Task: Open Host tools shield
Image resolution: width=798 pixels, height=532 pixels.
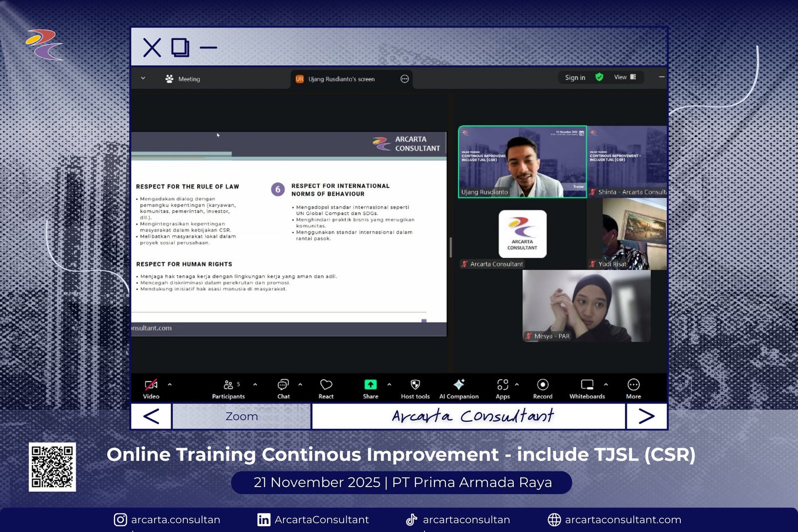Action: click(x=415, y=388)
